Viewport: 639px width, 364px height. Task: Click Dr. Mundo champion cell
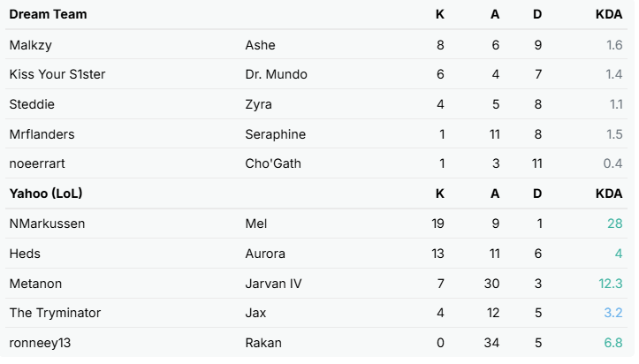tap(277, 74)
